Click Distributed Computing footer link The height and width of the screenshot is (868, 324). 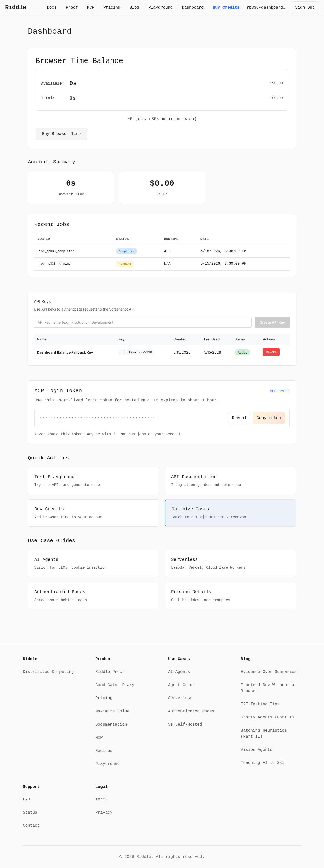pyautogui.click(x=48, y=672)
